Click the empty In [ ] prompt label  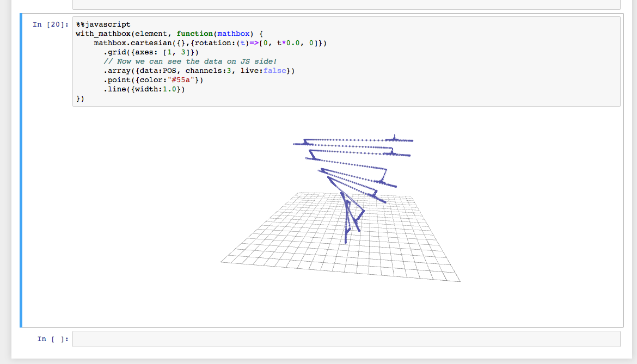click(x=53, y=339)
